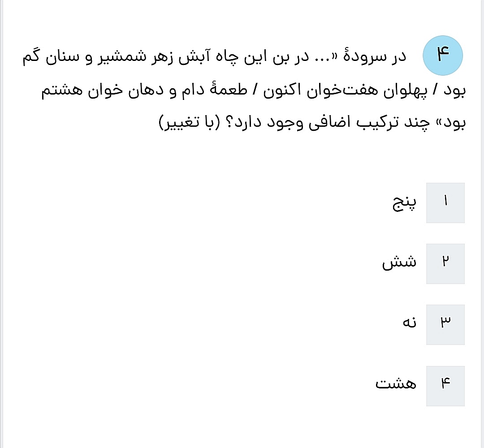Choose the answer نه
Image resolution: width=484 pixels, height=448 pixels.
(x=408, y=323)
